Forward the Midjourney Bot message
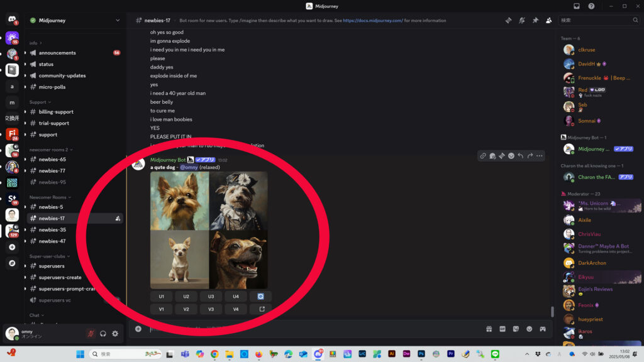The height and width of the screenshot is (362, 644). coord(530,156)
